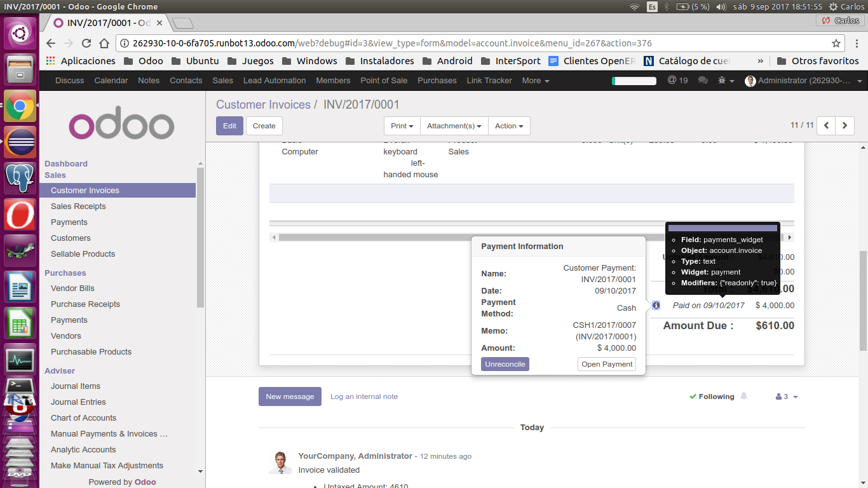Screen dimensions: 868x488
Task: Click the Edit button
Action: pos(229,126)
